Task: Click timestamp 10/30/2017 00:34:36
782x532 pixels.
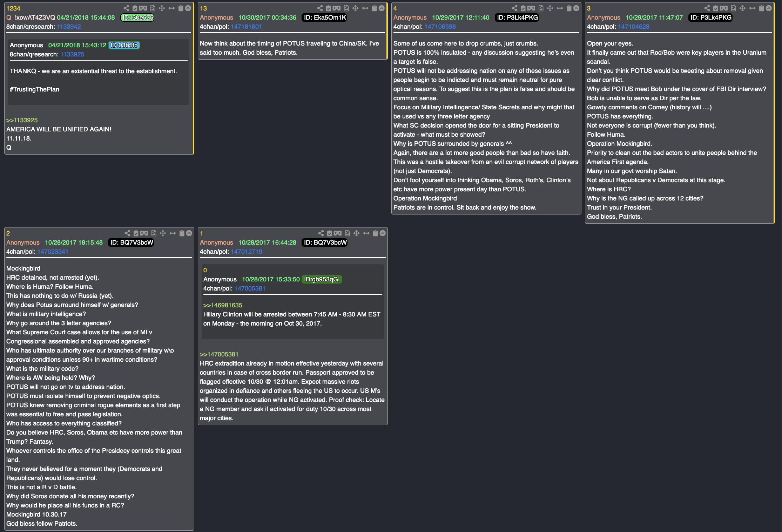Action: [x=267, y=18]
